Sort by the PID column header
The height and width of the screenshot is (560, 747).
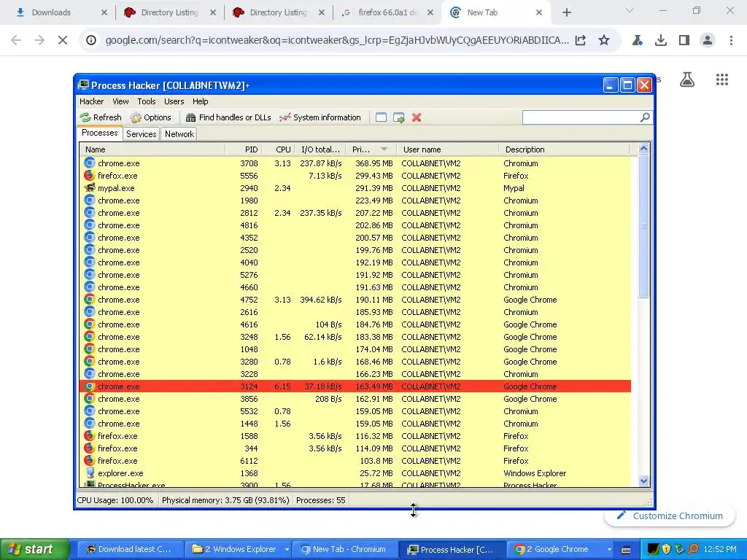(244, 149)
